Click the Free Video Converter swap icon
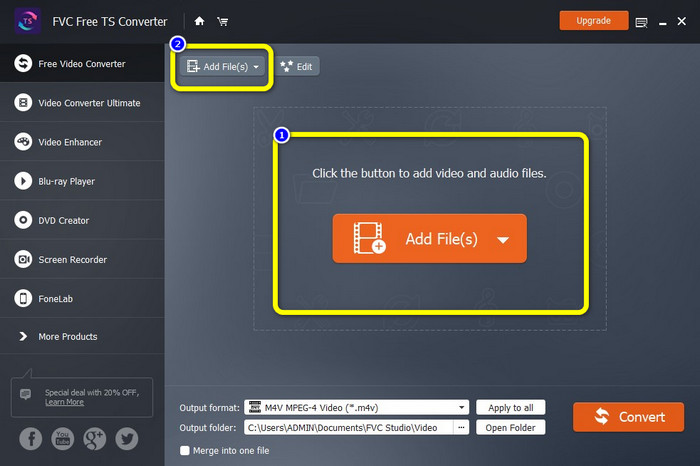700x466 pixels. (23, 63)
